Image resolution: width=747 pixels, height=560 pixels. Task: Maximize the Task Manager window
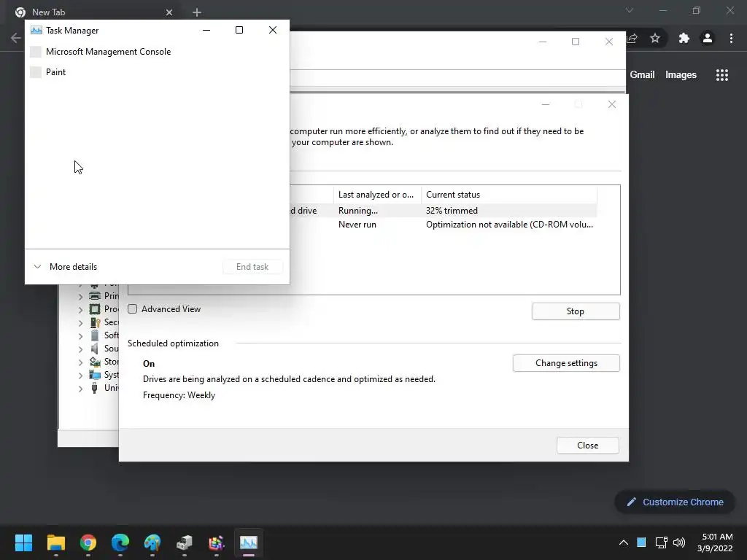click(239, 30)
